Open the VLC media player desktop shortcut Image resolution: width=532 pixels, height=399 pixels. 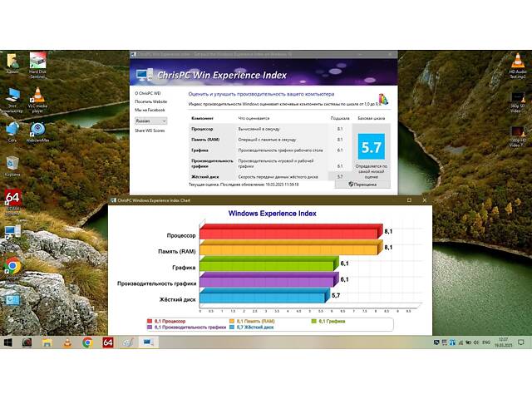(x=37, y=100)
